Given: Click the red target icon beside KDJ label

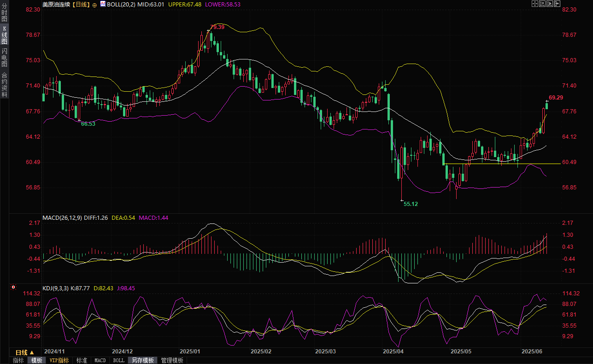Looking at the screenshot, I should tap(13, 288).
